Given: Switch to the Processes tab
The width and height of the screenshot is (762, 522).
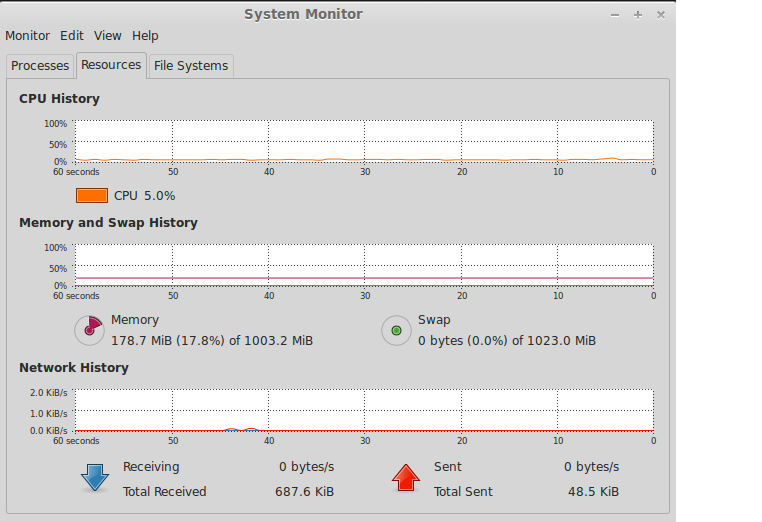Looking at the screenshot, I should tap(40, 66).
